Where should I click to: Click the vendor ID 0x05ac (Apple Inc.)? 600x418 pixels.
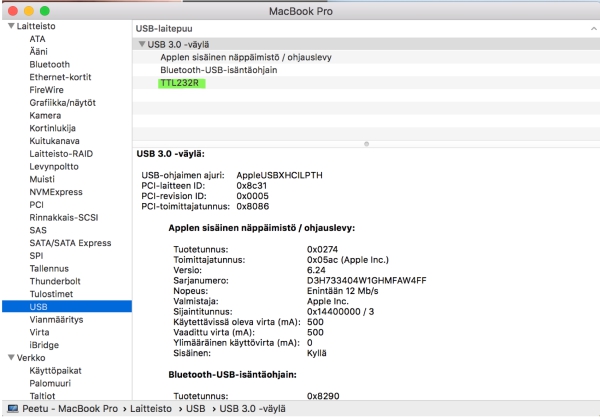(347, 260)
